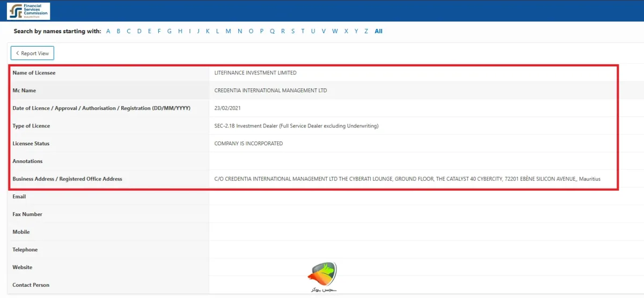Viewport: 644px width, 298px height.
Task: Select the 'Website' field label
Action: point(22,267)
